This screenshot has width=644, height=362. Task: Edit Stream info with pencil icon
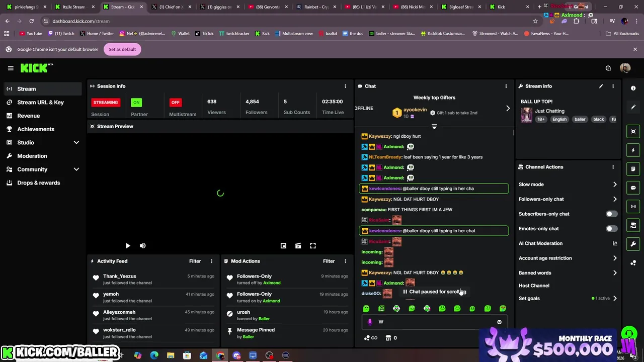click(601, 86)
